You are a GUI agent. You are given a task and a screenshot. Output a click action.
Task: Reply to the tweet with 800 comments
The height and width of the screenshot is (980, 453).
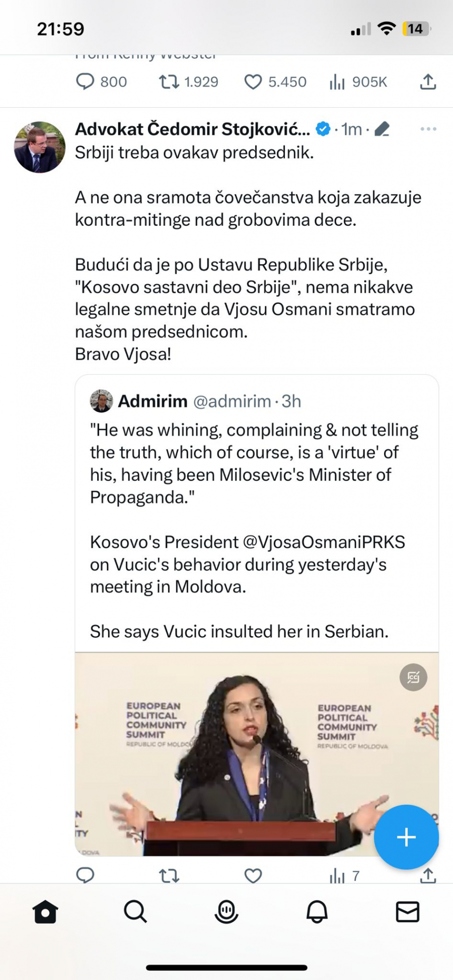click(x=85, y=82)
